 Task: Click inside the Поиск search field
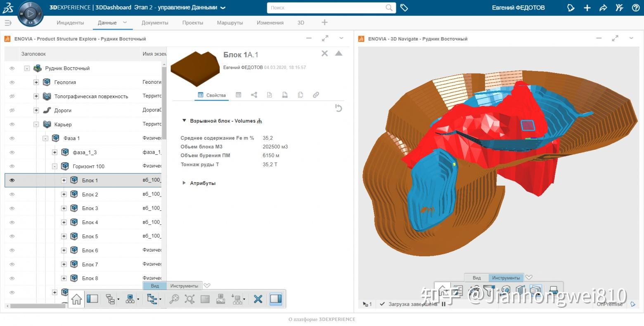[x=326, y=7]
